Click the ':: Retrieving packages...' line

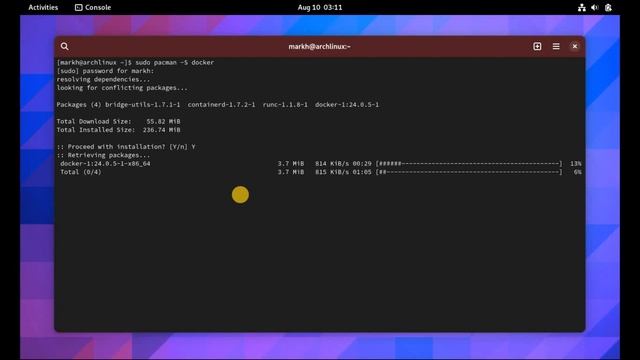coord(103,155)
